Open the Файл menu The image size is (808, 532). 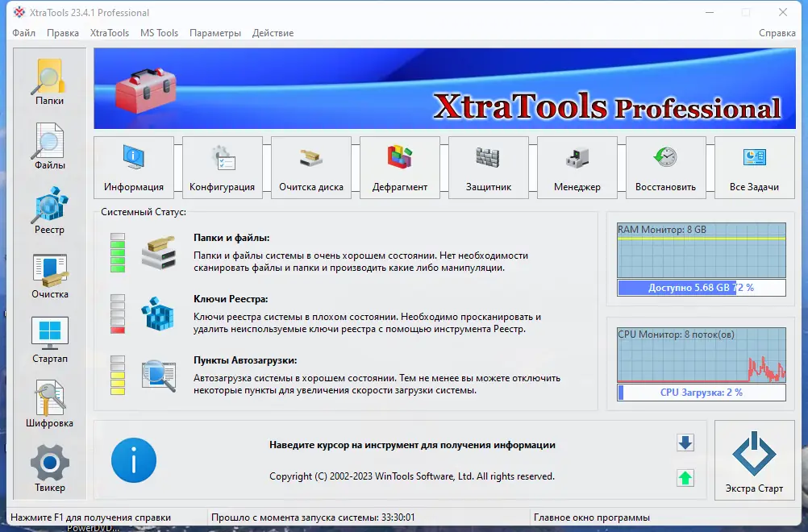point(23,33)
